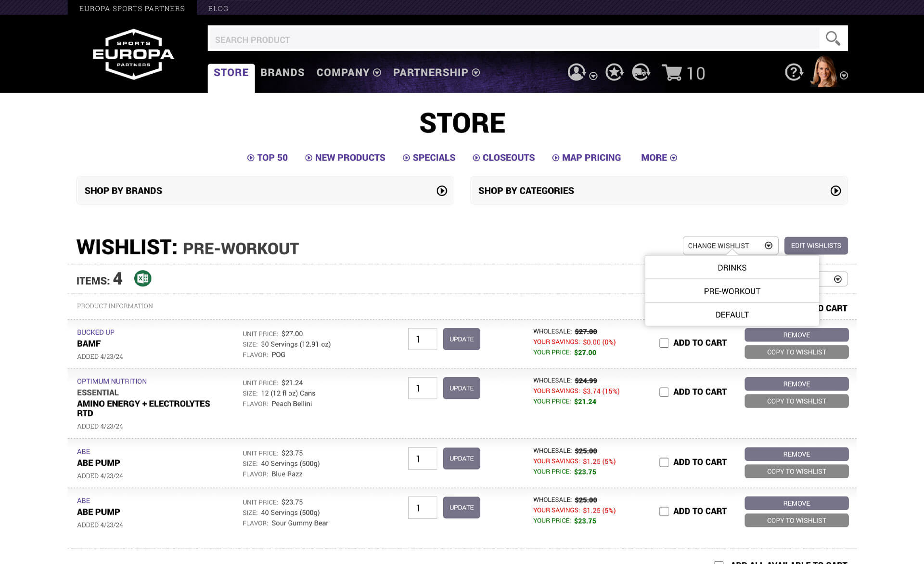The image size is (924, 564).
Task: Click the search magnifier icon
Action: 833,39
